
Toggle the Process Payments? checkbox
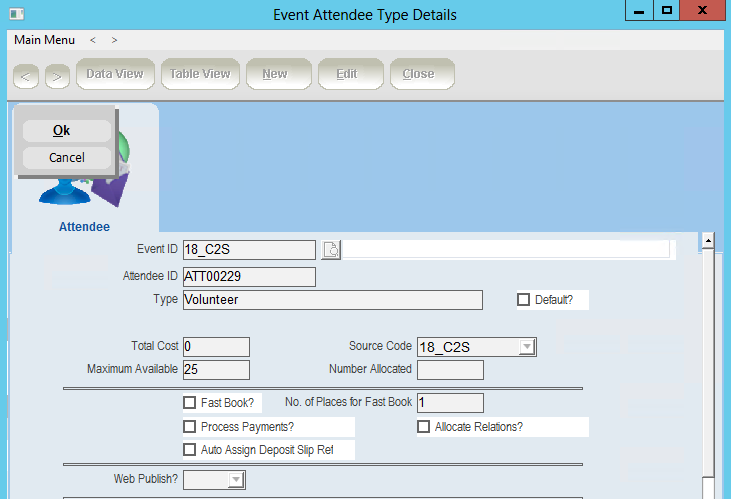coord(190,427)
